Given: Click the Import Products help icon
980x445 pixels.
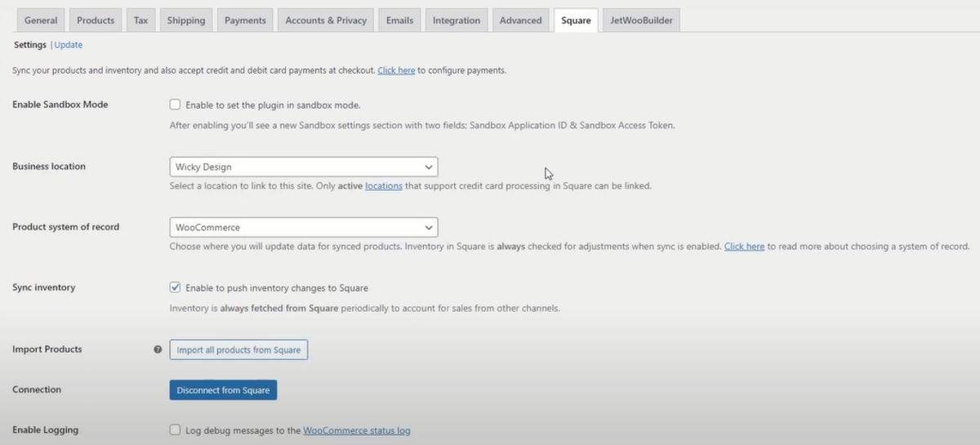Looking at the screenshot, I should tap(158, 349).
